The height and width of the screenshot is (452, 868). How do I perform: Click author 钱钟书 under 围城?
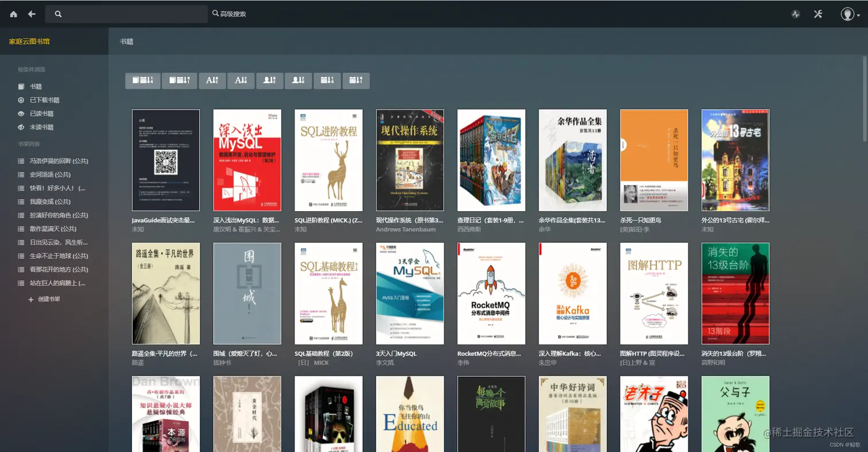[223, 363]
